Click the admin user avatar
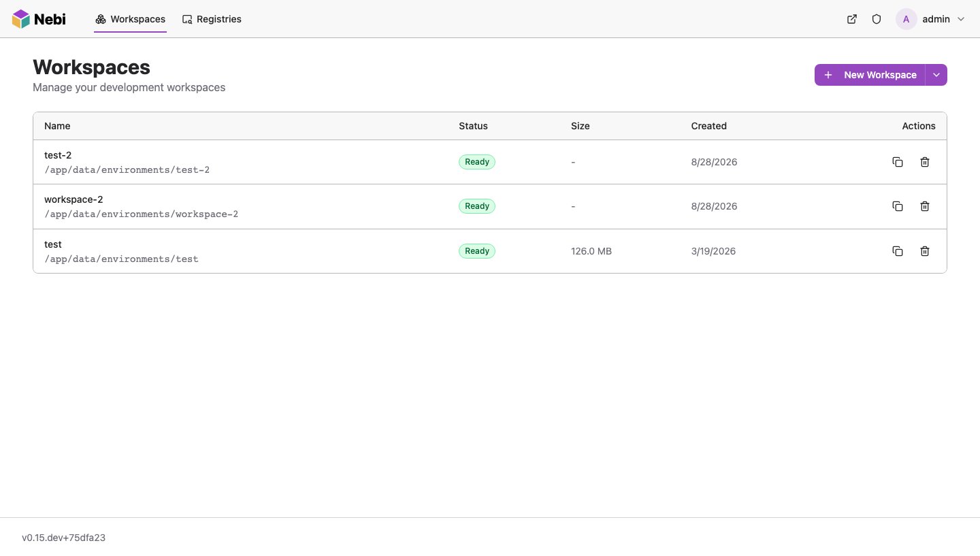 pyautogui.click(x=906, y=19)
